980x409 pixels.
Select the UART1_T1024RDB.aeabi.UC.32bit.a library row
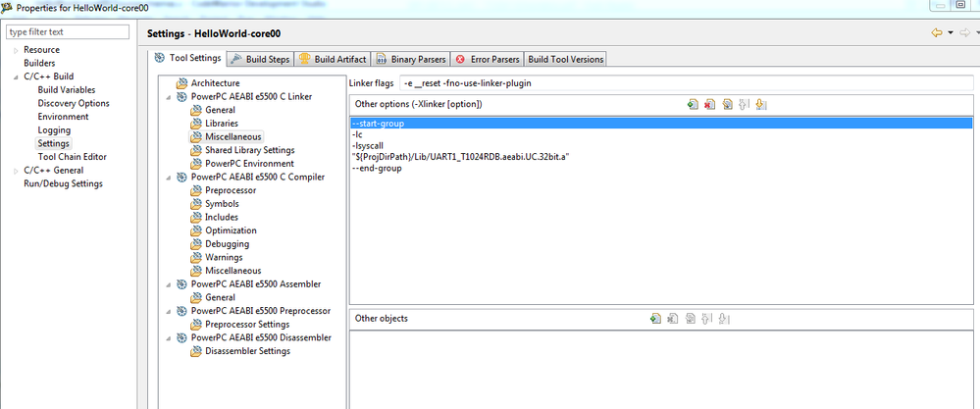point(661,157)
